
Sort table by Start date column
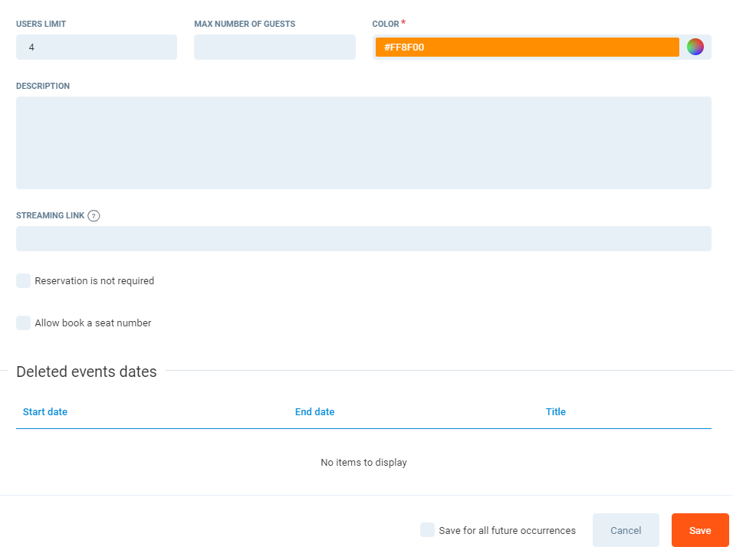[45, 412]
